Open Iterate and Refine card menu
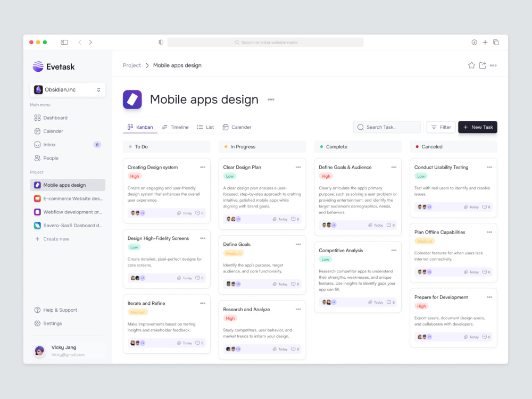This screenshot has height=399, width=532. (203, 303)
